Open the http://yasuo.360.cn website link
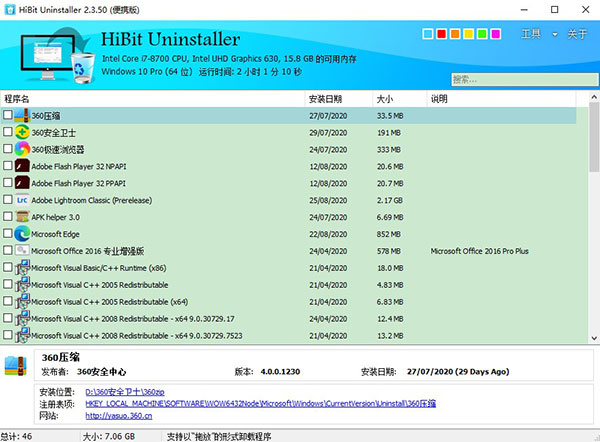The width and height of the screenshot is (600, 442). tap(121, 415)
